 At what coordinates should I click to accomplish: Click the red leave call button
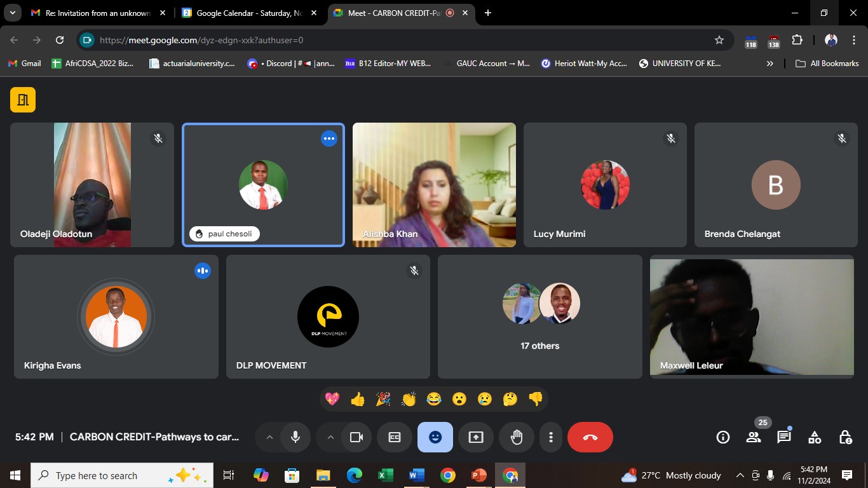(x=590, y=437)
